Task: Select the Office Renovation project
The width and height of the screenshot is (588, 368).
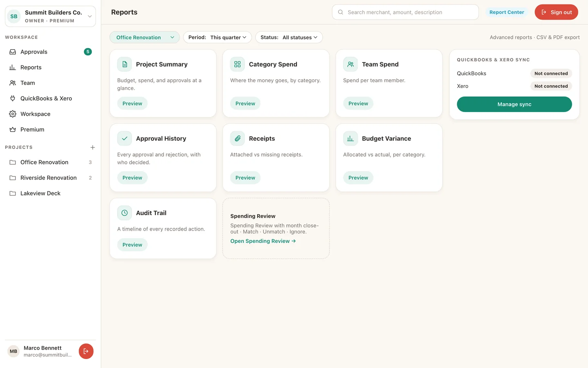Action: point(50,162)
